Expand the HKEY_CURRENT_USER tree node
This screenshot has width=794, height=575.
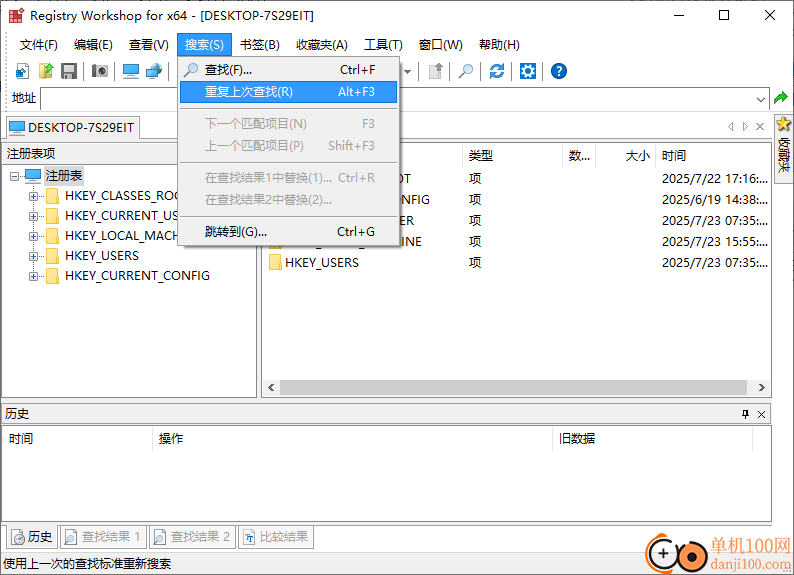coord(33,216)
